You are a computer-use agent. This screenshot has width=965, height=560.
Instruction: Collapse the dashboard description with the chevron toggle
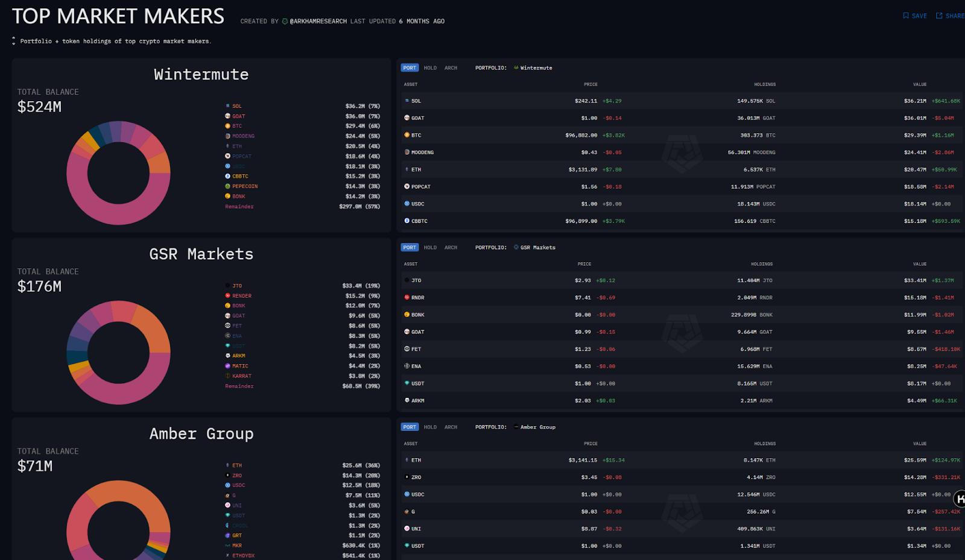(x=13, y=41)
